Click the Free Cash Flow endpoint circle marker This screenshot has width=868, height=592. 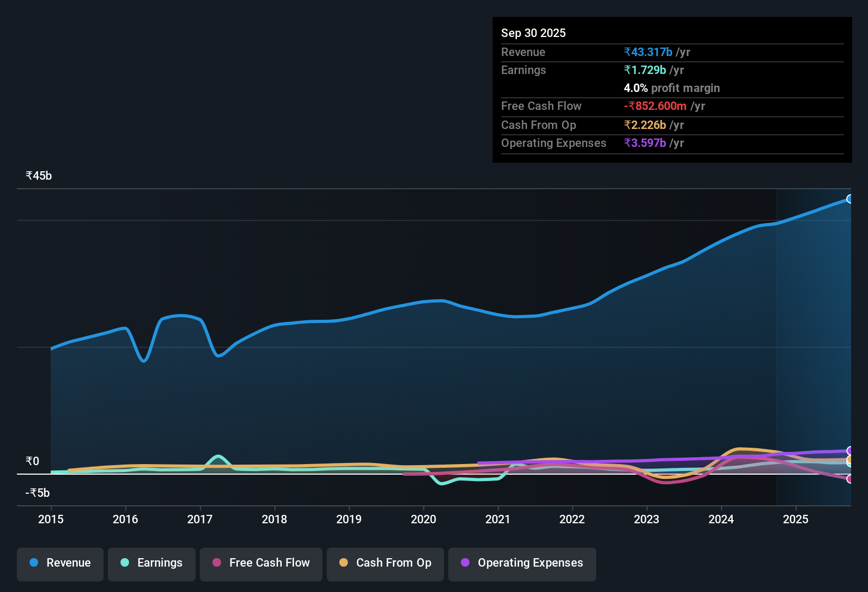[x=850, y=480]
